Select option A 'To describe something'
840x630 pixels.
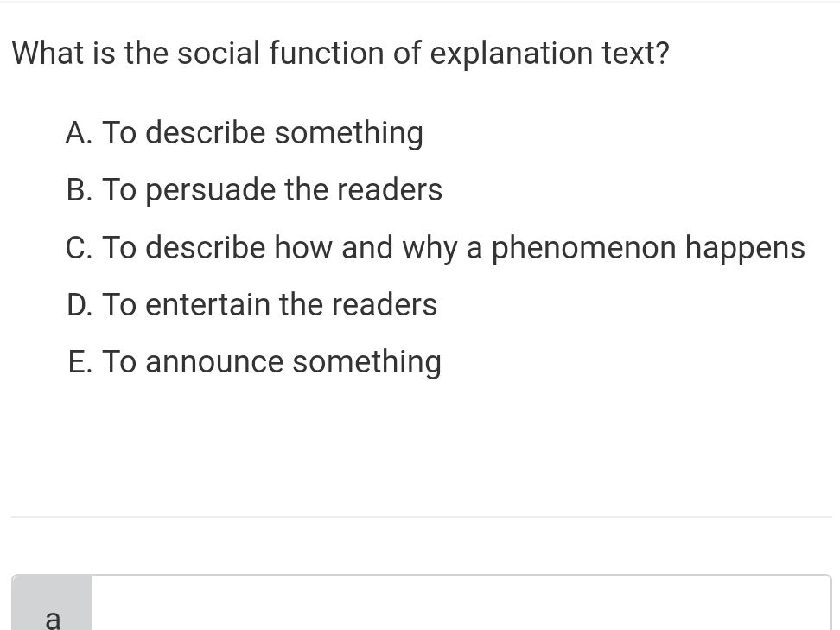[x=245, y=132]
